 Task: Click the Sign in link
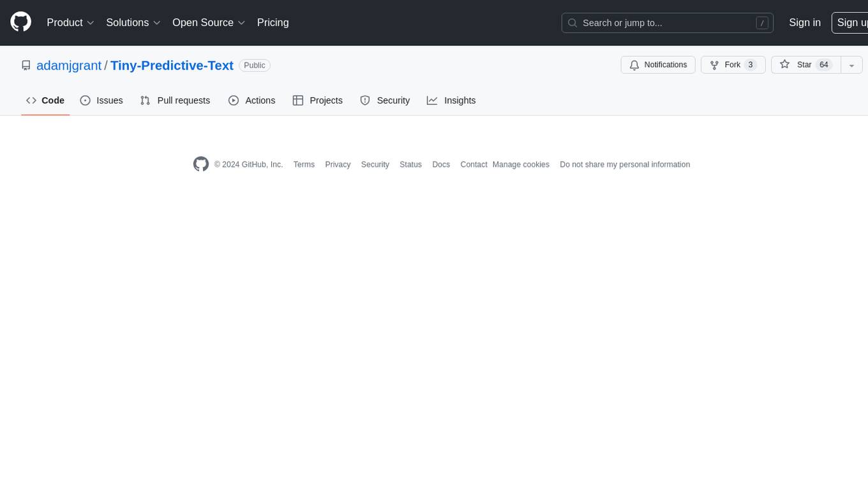(805, 22)
